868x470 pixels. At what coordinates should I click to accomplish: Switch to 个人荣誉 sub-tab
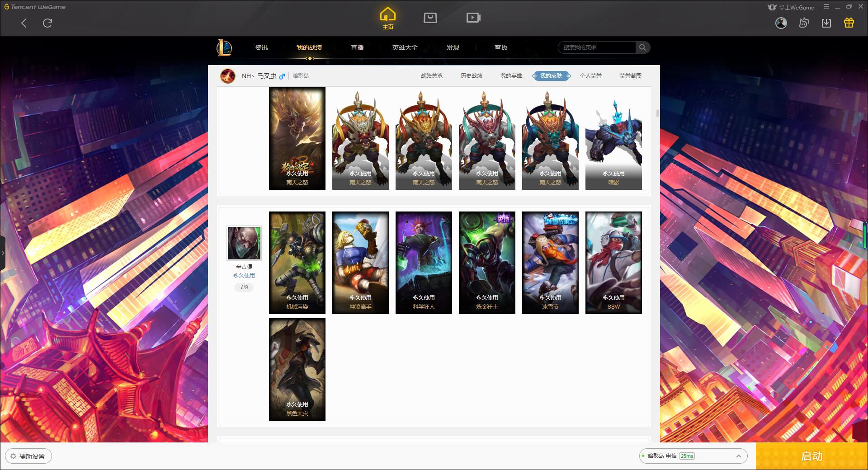[591, 76]
